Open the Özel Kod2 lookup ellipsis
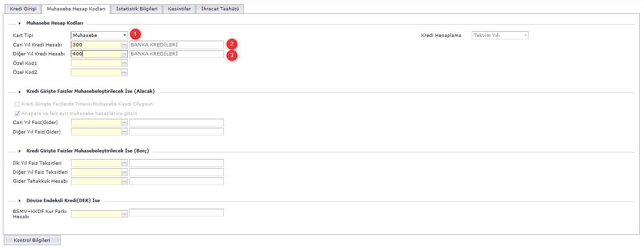 click(124, 72)
